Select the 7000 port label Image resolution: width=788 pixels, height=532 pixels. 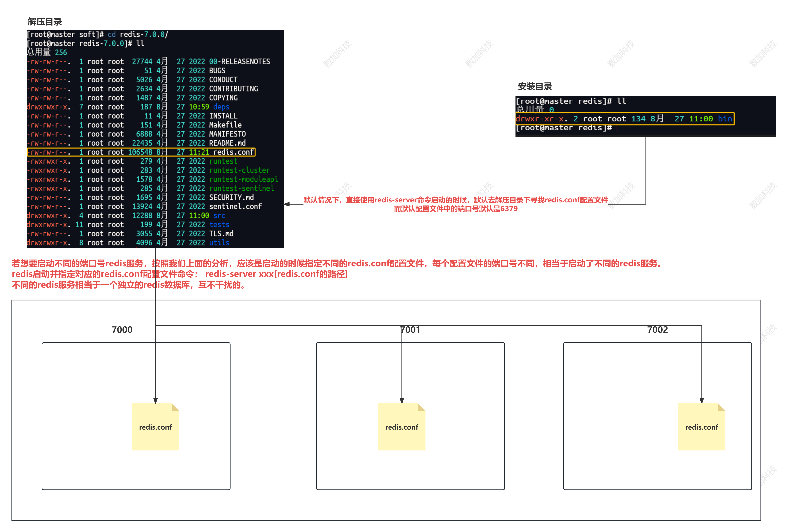(x=122, y=330)
